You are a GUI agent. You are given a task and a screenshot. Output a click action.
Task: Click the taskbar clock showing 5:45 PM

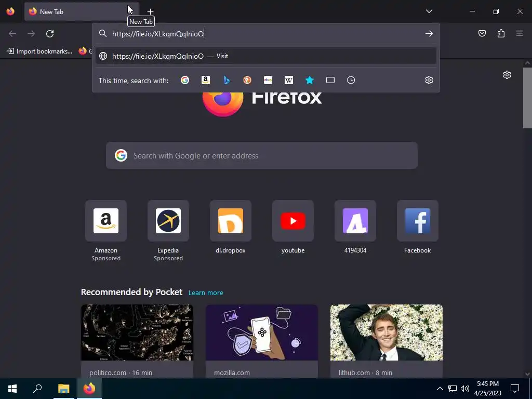[x=487, y=389]
